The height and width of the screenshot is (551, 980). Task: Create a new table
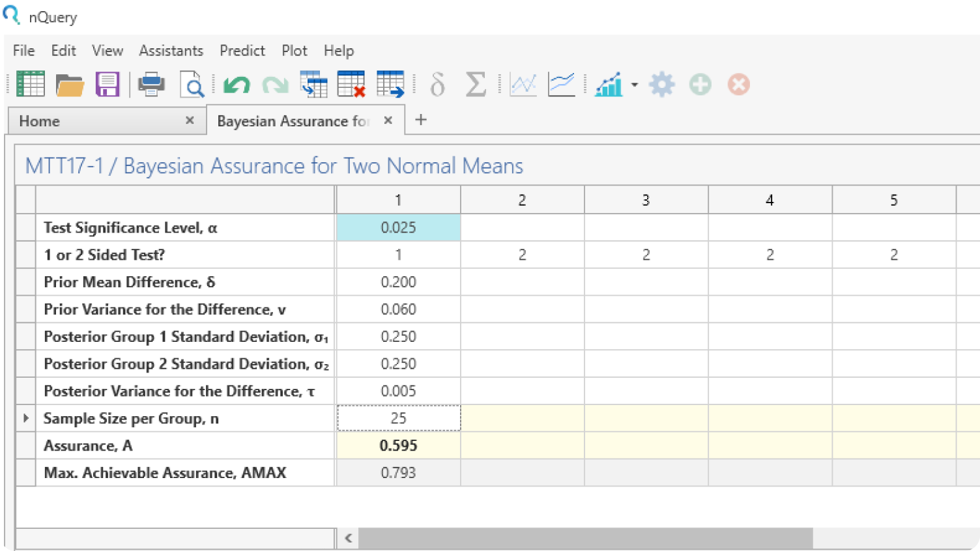pyautogui.click(x=31, y=83)
